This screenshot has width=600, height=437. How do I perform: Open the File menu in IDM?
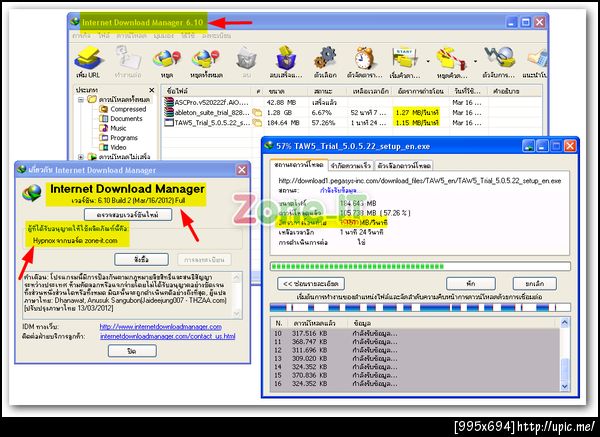(104, 36)
